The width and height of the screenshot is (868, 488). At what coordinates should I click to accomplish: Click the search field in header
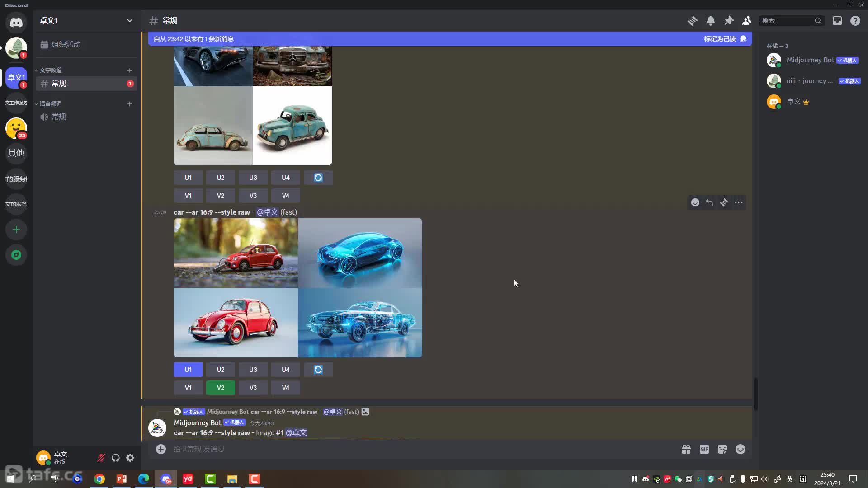coord(792,21)
